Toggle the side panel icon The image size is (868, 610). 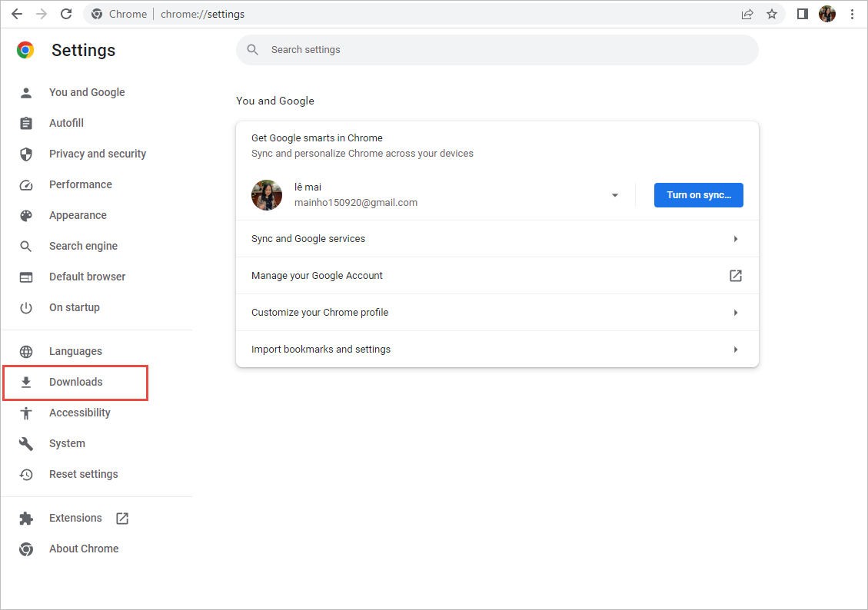803,14
